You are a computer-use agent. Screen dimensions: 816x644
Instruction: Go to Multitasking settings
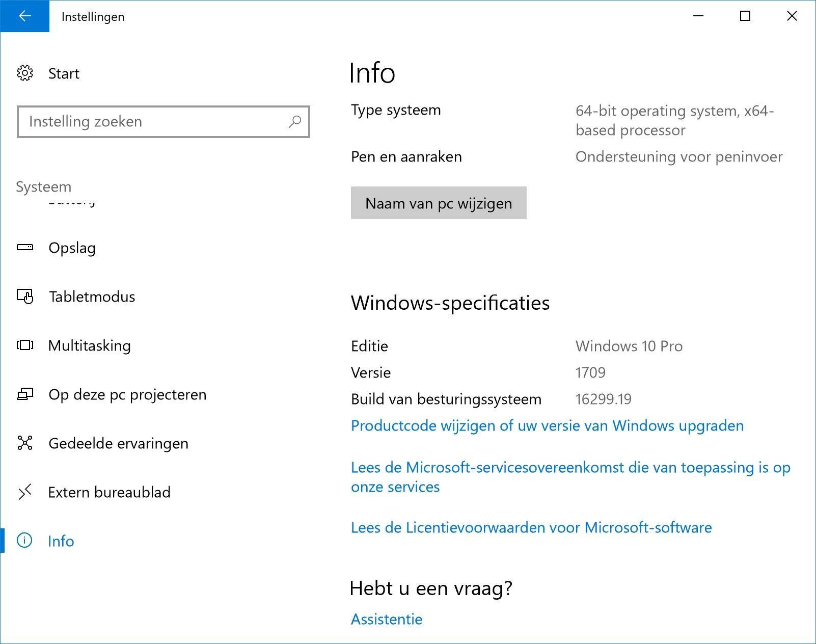pyautogui.click(x=89, y=346)
